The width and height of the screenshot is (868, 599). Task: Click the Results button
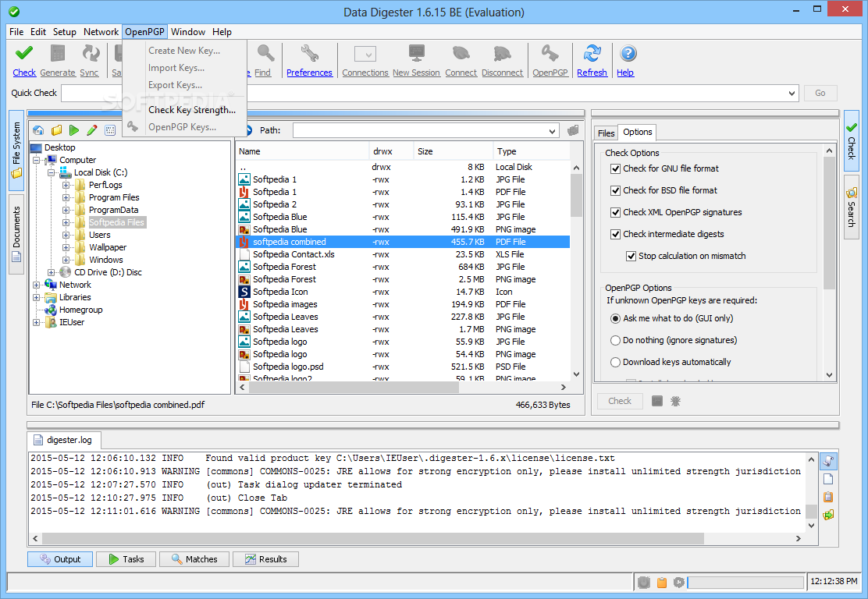click(265, 559)
